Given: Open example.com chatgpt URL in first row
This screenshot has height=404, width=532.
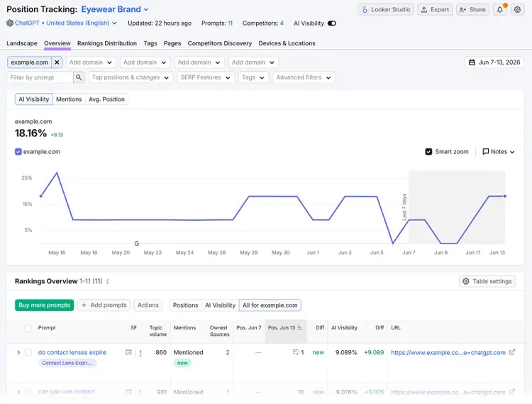Looking at the screenshot, I should 448,353.
